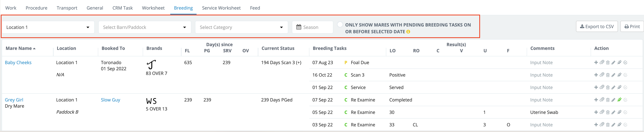The height and width of the screenshot is (132, 644).
Task: Click the trash icon in the Service row
Action: 608,87
